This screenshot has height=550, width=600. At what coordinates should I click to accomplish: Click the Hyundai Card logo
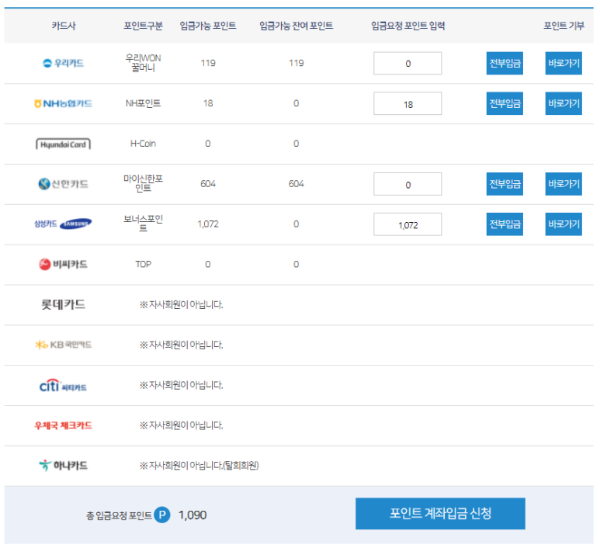63,144
